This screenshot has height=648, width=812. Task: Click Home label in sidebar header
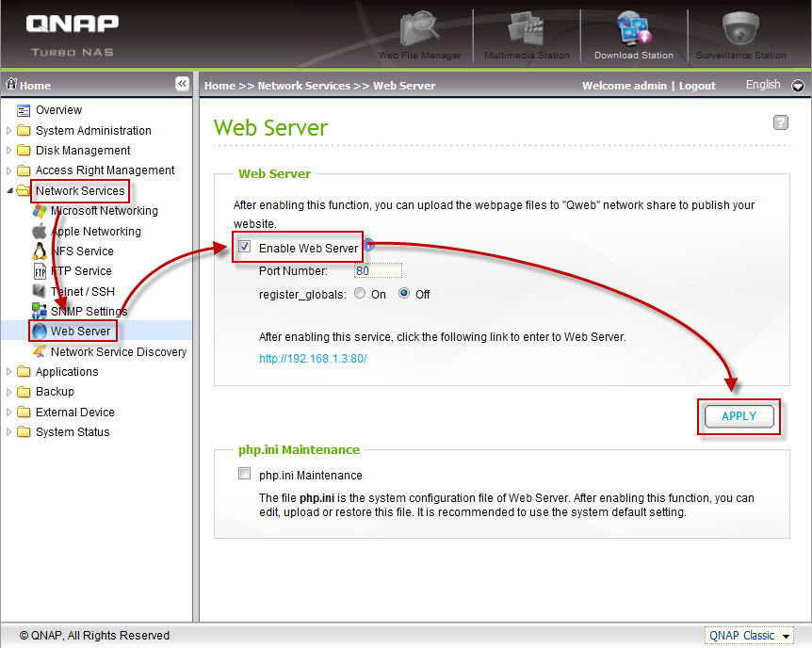coord(35,86)
